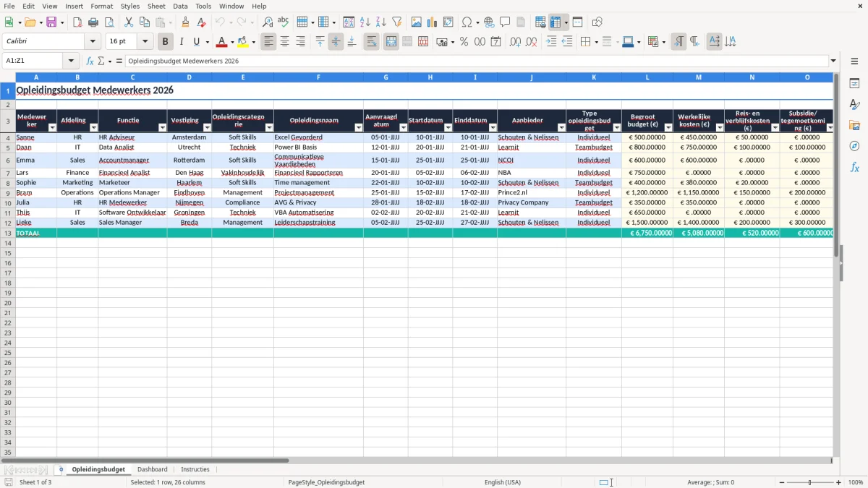Switch to the Dashboard sheet tab
868x488 pixels.
[x=152, y=469]
